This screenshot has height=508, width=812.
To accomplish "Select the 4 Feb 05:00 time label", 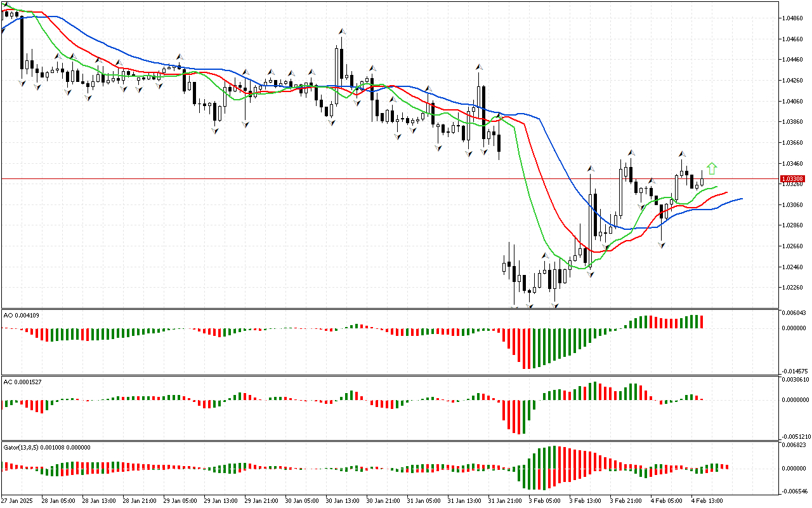I will 666,501.
